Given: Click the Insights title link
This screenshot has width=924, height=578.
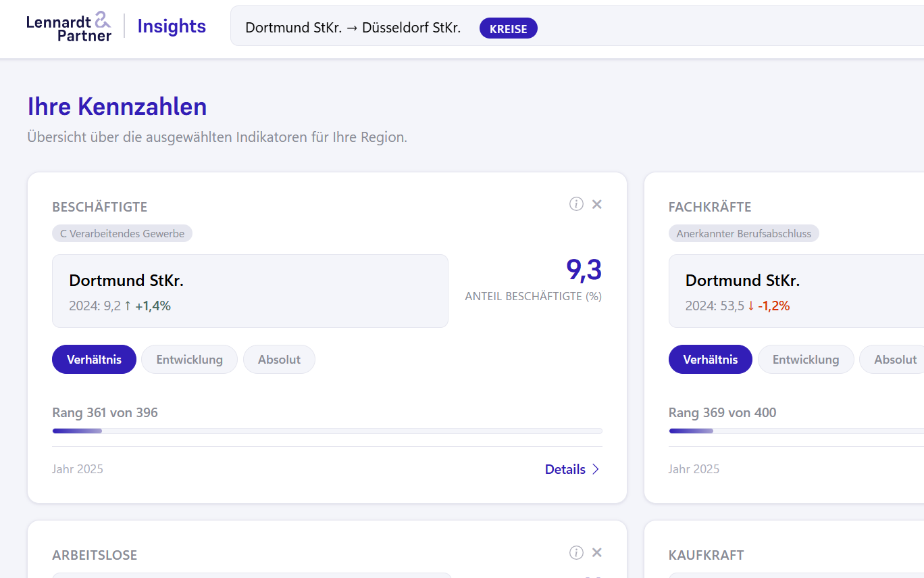Looking at the screenshot, I should point(172,26).
